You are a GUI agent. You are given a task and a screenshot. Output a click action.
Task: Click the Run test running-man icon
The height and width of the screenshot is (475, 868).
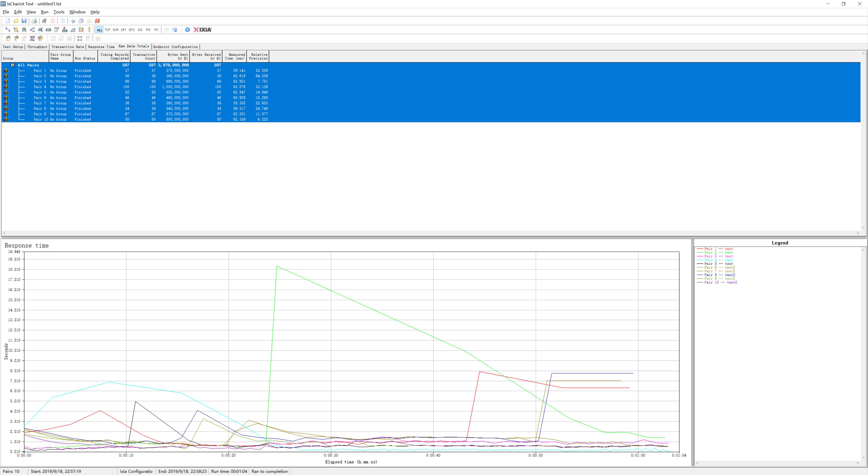point(44,21)
